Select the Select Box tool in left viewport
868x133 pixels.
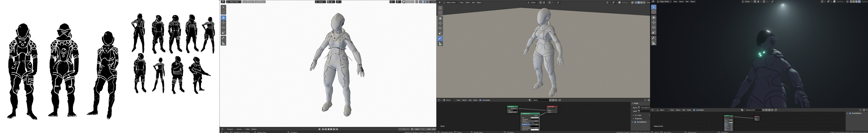click(x=223, y=7)
